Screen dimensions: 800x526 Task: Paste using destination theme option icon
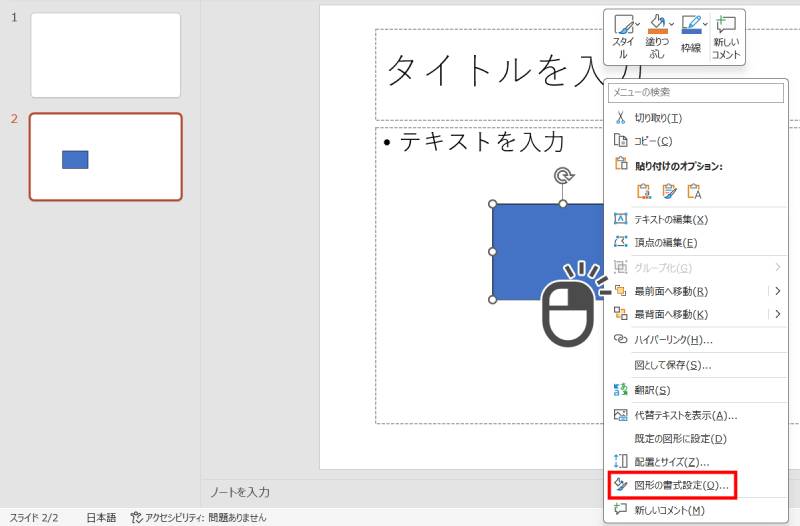pyautogui.click(x=644, y=191)
